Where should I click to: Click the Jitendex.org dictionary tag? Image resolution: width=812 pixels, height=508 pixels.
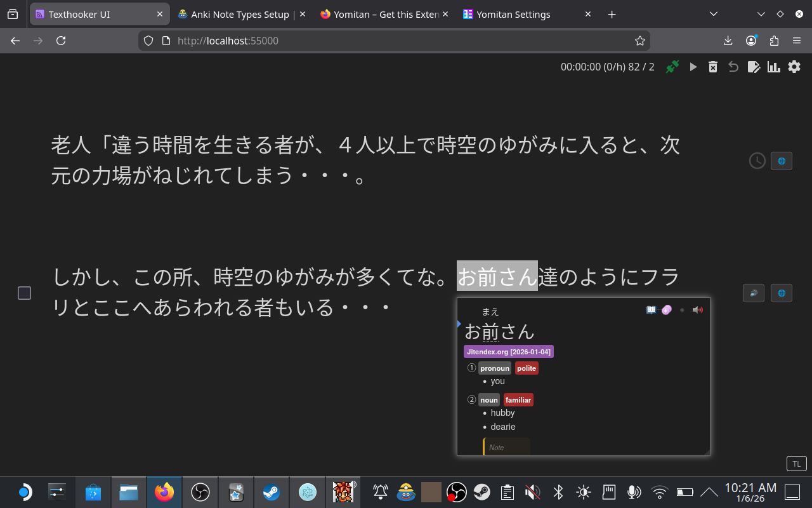tap(508, 351)
